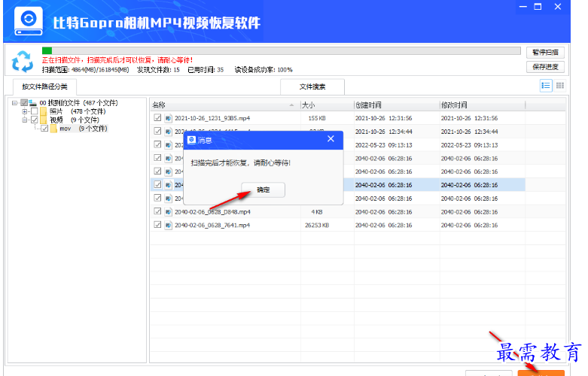Toggle checkbox of 找到的文件 root node
The height and width of the screenshot is (376, 588).
(24, 102)
